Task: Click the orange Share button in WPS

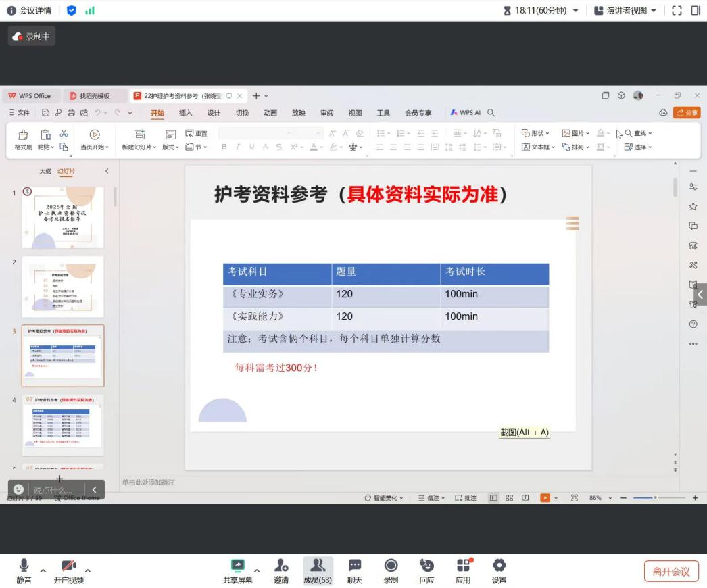Action: pyautogui.click(x=687, y=113)
